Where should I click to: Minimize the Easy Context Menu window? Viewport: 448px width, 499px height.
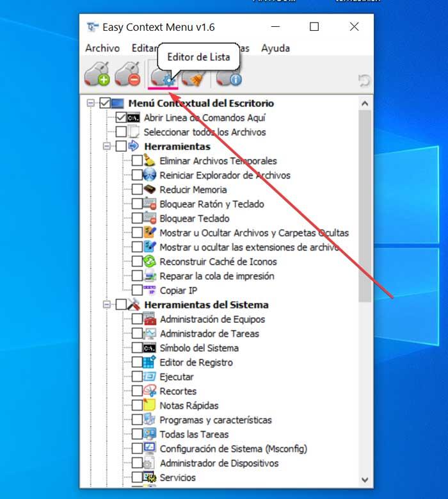(x=275, y=27)
